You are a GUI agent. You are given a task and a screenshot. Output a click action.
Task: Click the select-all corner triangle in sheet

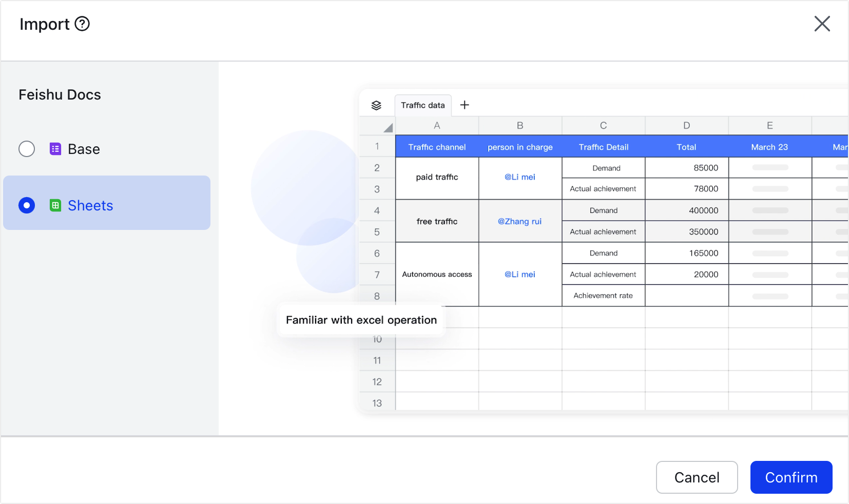click(x=388, y=127)
